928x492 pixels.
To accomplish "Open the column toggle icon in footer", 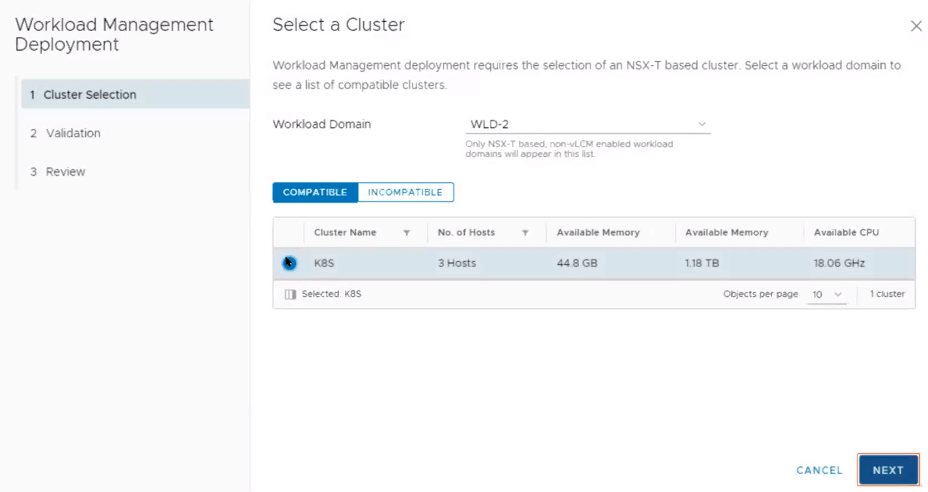I will pyautogui.click(x=290, y=295).
